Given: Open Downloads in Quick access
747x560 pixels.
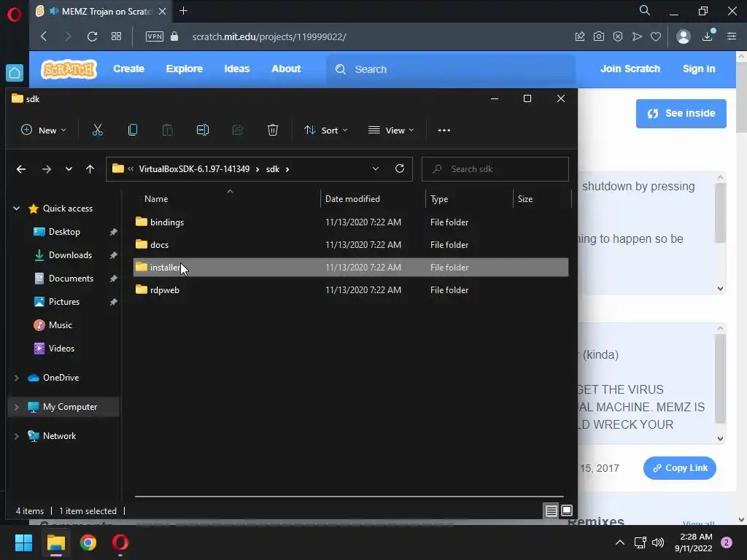Looking at the screenshot, I should pyautogui.click(x=70, y=255).
